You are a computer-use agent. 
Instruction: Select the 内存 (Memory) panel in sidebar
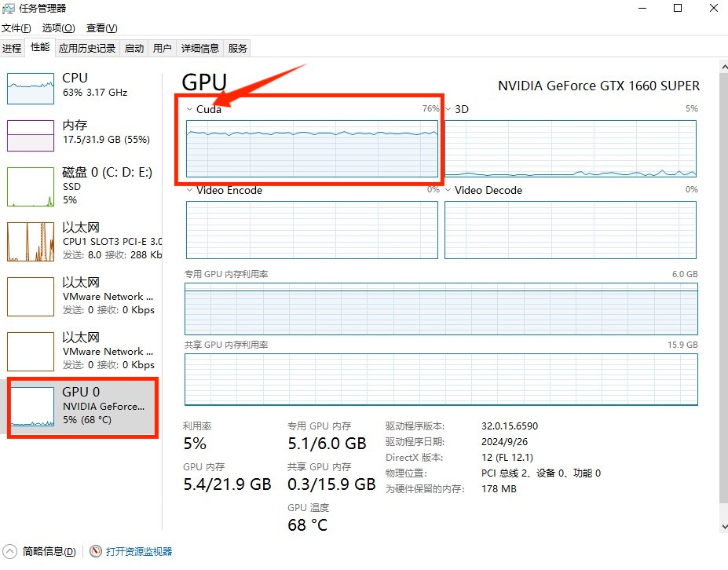click(30, 133)
